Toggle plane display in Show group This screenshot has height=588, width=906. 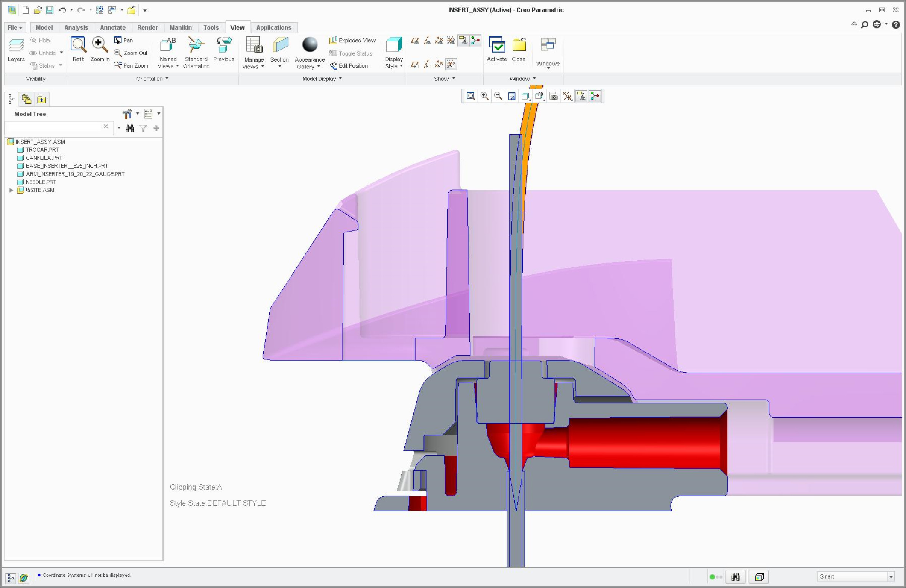click(x=415, y=41)
